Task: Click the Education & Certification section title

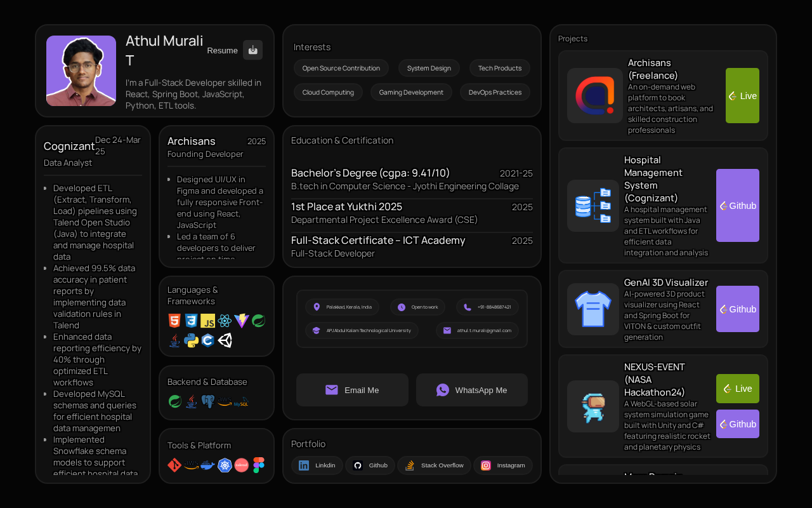Action: tap(343, 140)
